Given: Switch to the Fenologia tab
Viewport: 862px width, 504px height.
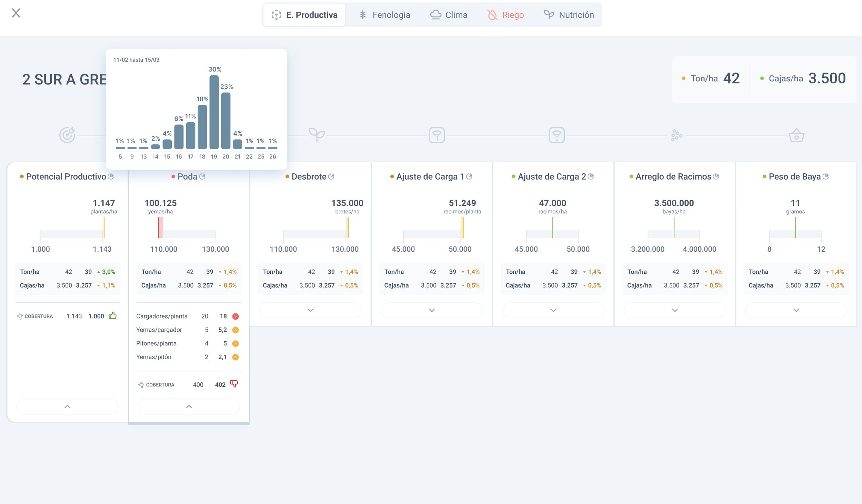Looking at the screenshot, I should point(384,15).
